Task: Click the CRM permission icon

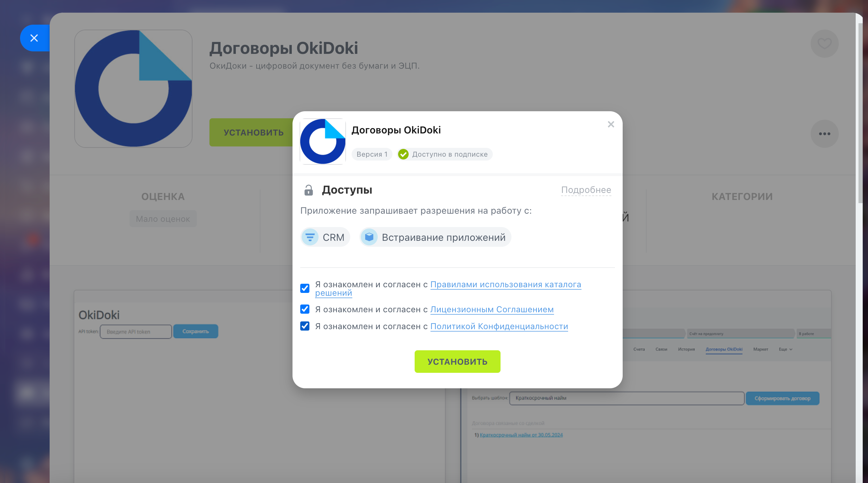Action: pos(310,237)
